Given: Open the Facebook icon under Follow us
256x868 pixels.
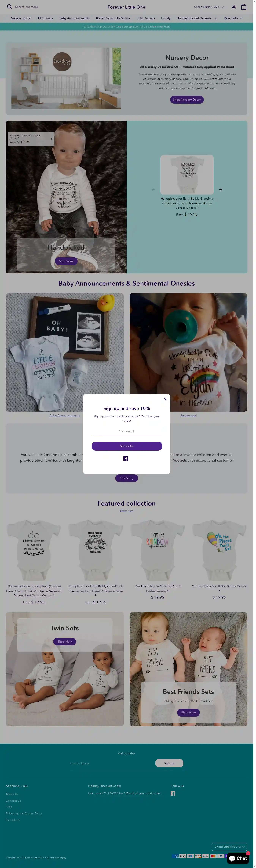Looking at the screenshot, I should click(173, 793).
